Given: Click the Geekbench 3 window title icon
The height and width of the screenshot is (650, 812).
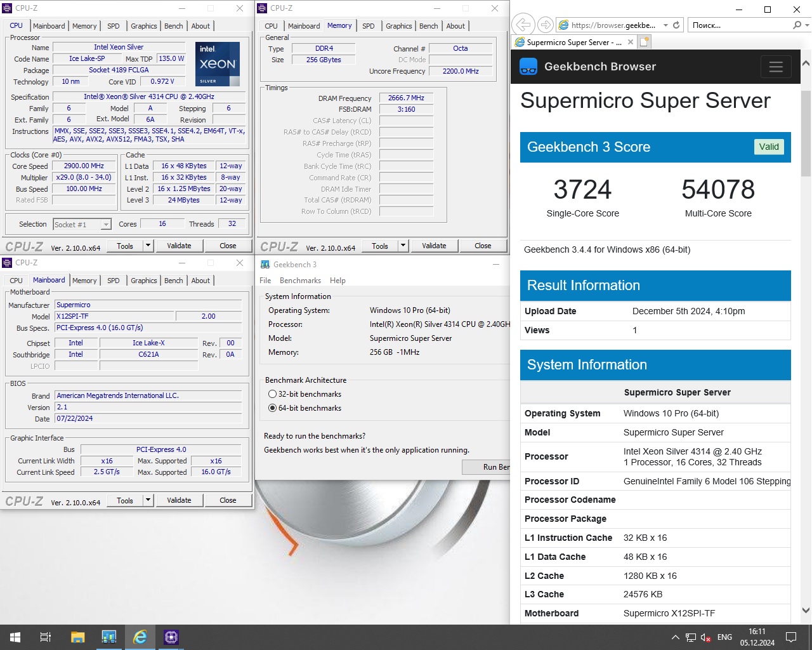Looking at the screenshot, I should pos(265,264).
